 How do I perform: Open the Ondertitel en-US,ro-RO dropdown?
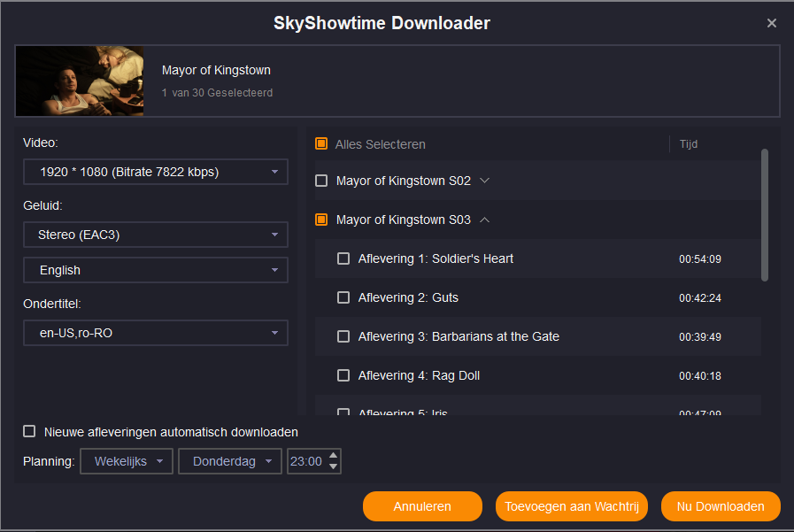pos(156,333)
